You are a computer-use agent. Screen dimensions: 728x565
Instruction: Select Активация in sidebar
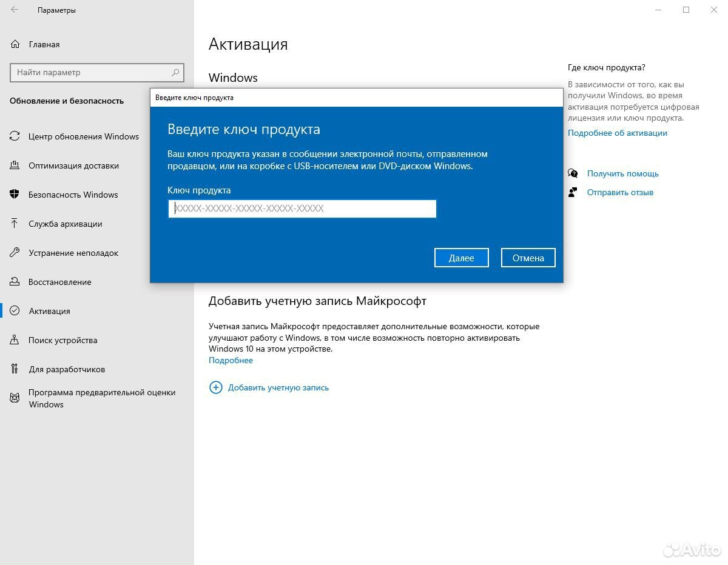(x=49, y=311)
